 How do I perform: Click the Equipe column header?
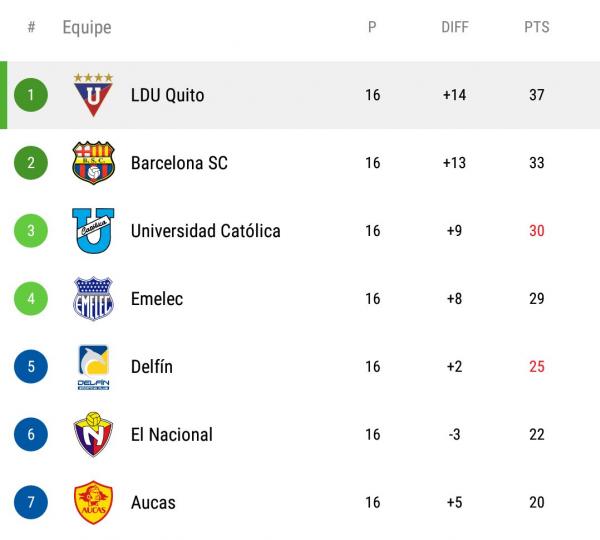[x=87, y=27]
